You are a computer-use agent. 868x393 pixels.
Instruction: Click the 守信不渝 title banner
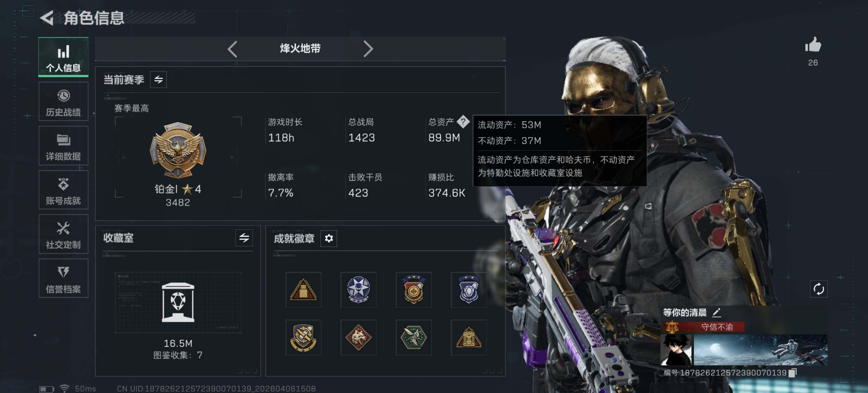704,326
